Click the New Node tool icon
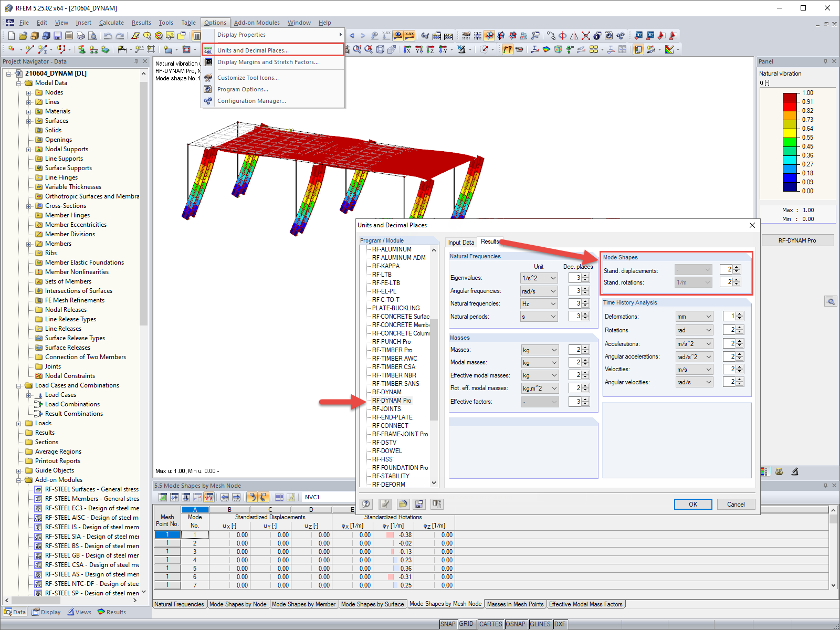The width and height of the screenshot is (840, 630). click(12, 49)
